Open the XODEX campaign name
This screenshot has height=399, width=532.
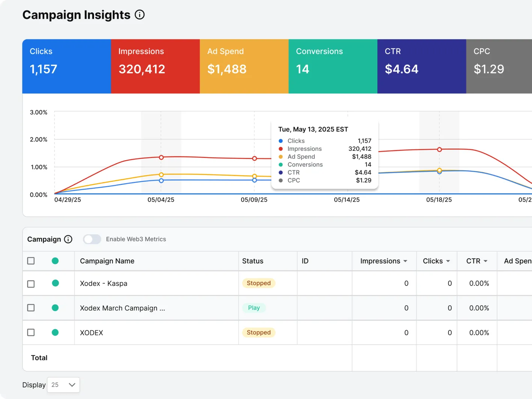click(x=91, y=333)
